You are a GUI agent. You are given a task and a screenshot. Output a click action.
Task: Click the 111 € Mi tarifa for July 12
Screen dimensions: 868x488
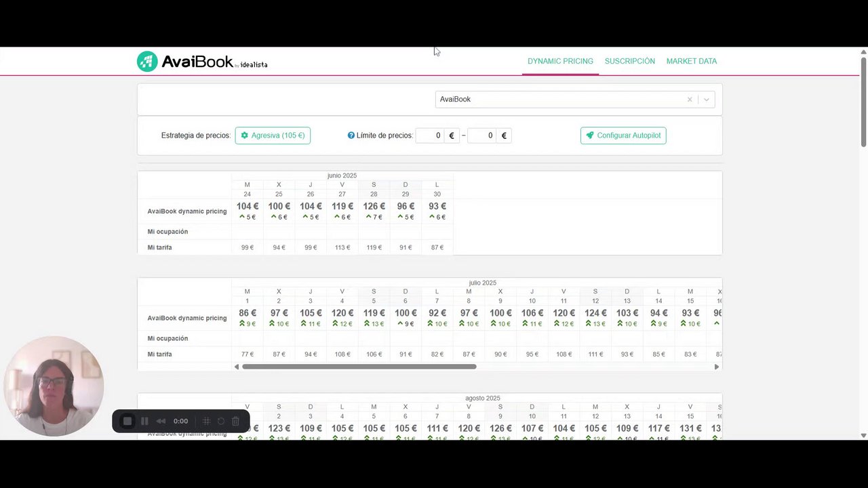[x=595, y=354]
